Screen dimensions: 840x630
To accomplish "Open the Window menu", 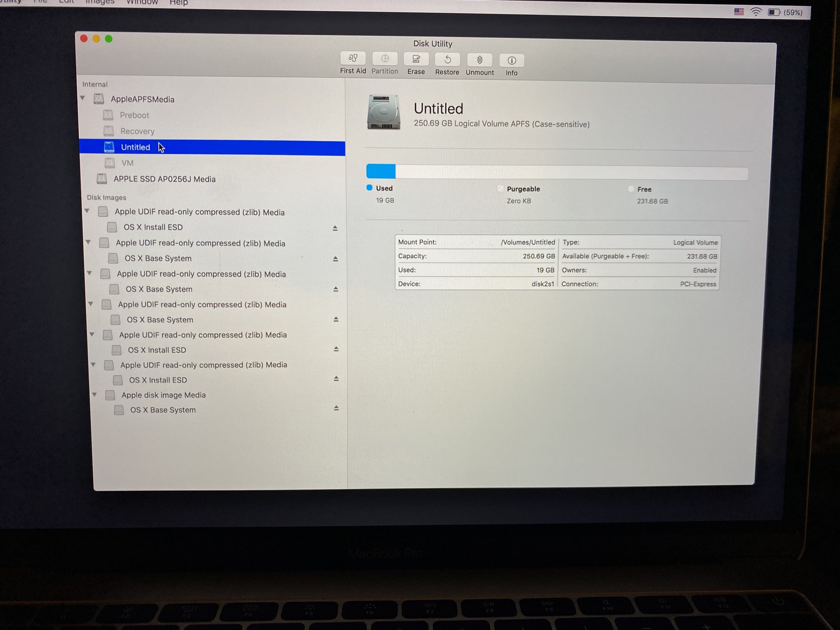I will tap(142, 2).
